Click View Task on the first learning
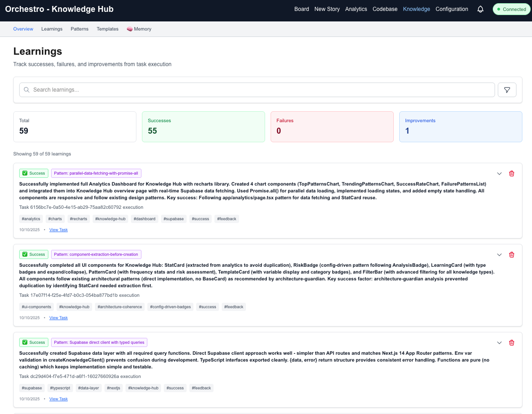 coord(58,229)
